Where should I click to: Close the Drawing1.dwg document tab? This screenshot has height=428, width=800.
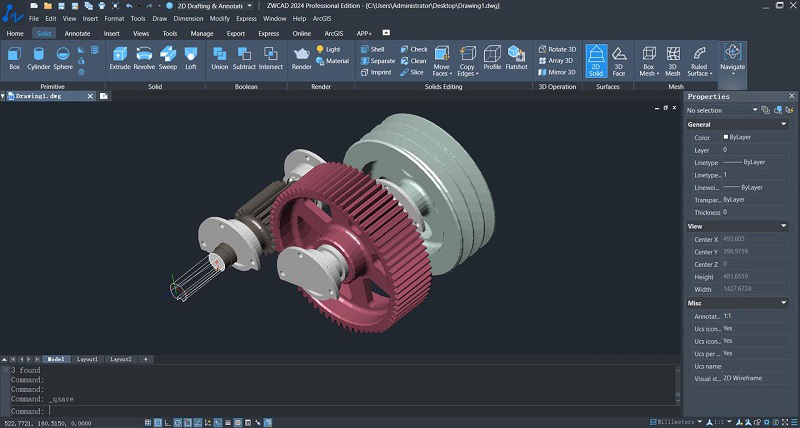click(x=90, y=96)
